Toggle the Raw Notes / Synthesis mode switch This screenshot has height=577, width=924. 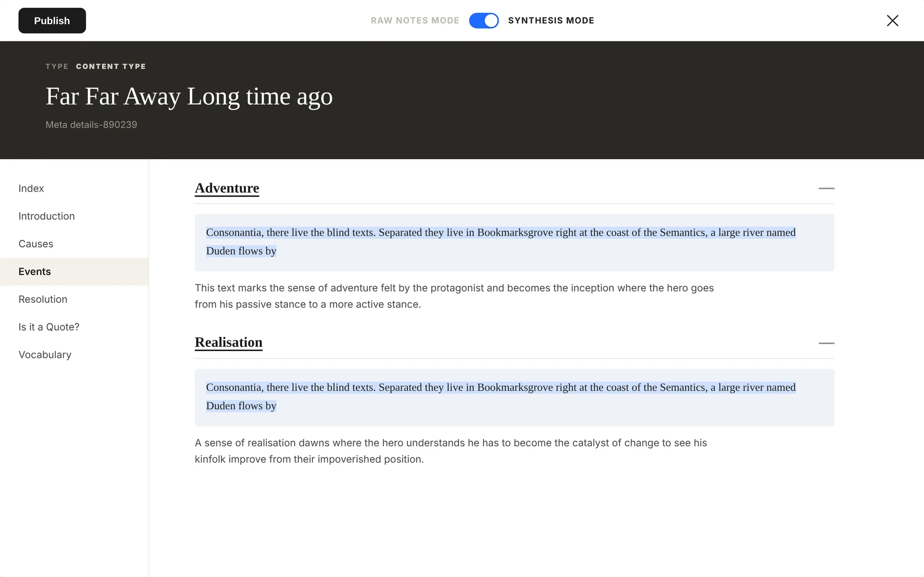tap(484, 21)
